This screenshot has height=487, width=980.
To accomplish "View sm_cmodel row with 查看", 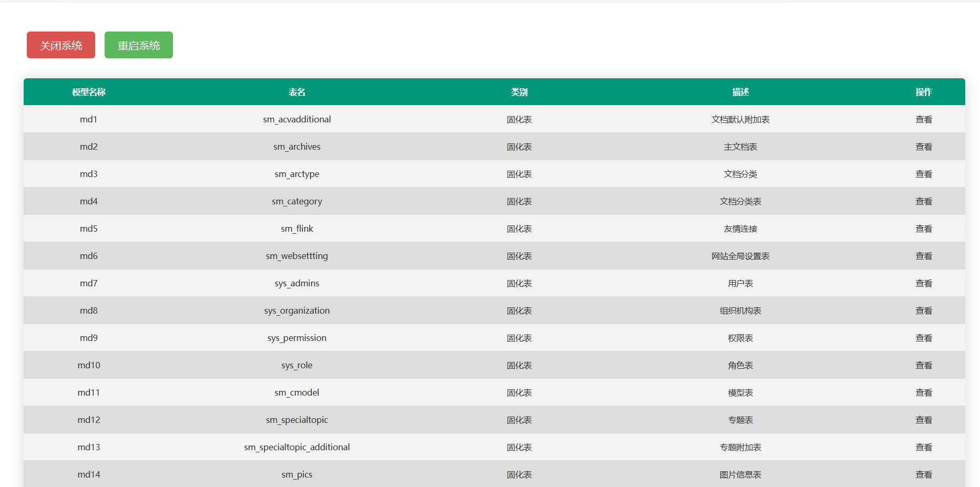I will coord(923,392).
